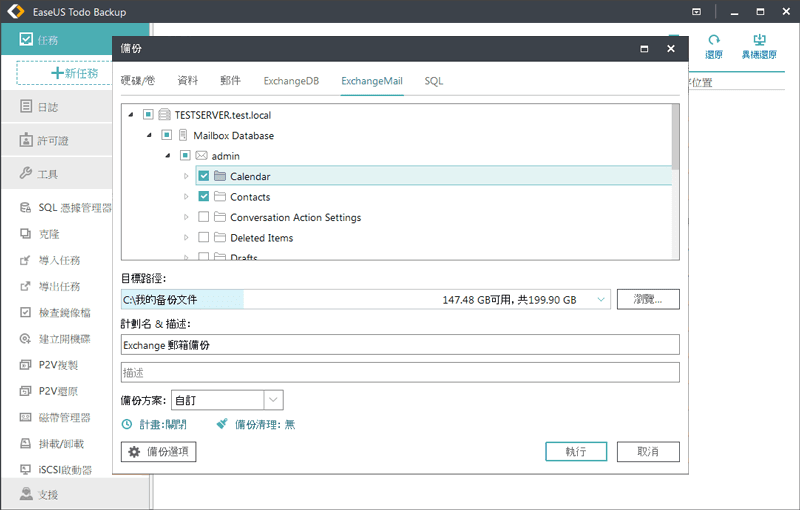Switch to the ExchangeDB tab
800x510 pixels.
(x=290, y=80)
